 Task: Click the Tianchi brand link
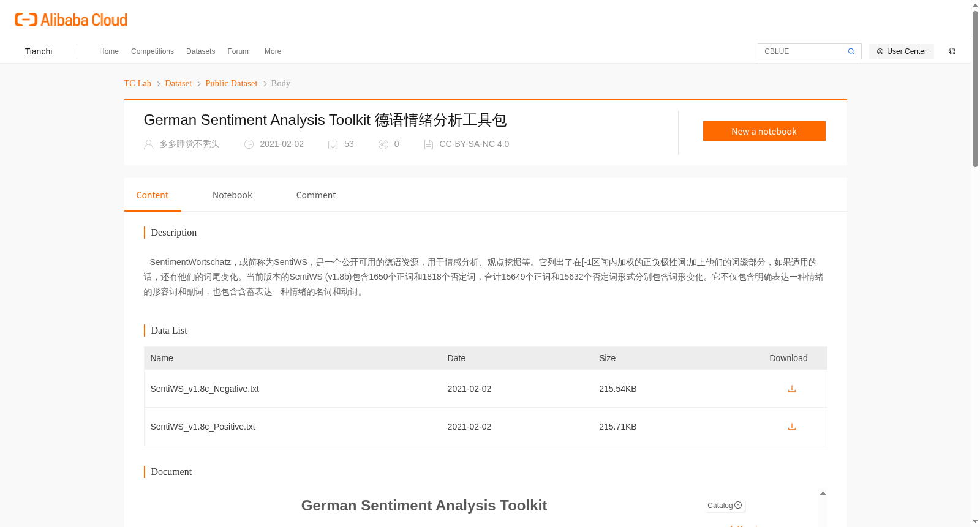(39, 51)
